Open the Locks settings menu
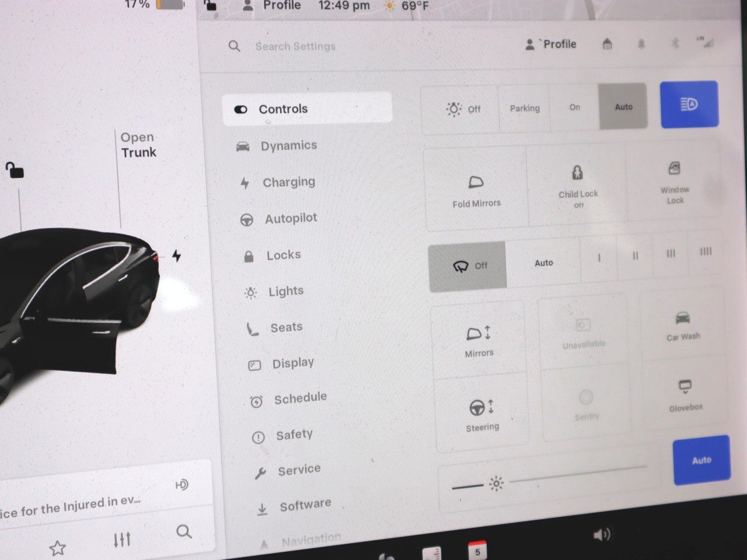 [273, 256]
